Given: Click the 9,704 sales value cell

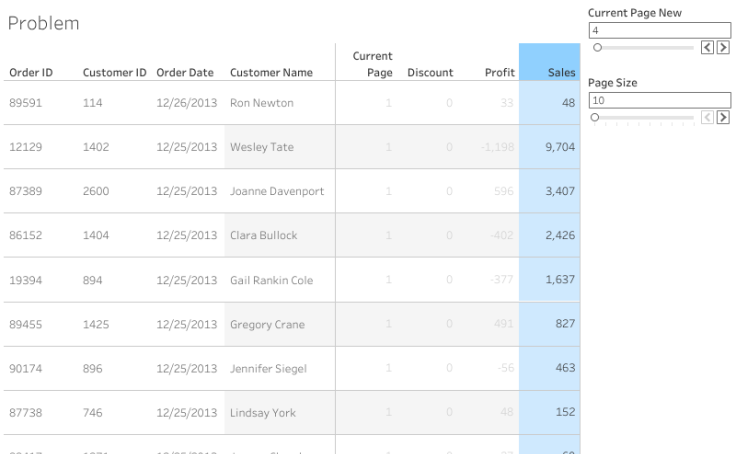Looking at the screenshot, I should coord(557,147).
